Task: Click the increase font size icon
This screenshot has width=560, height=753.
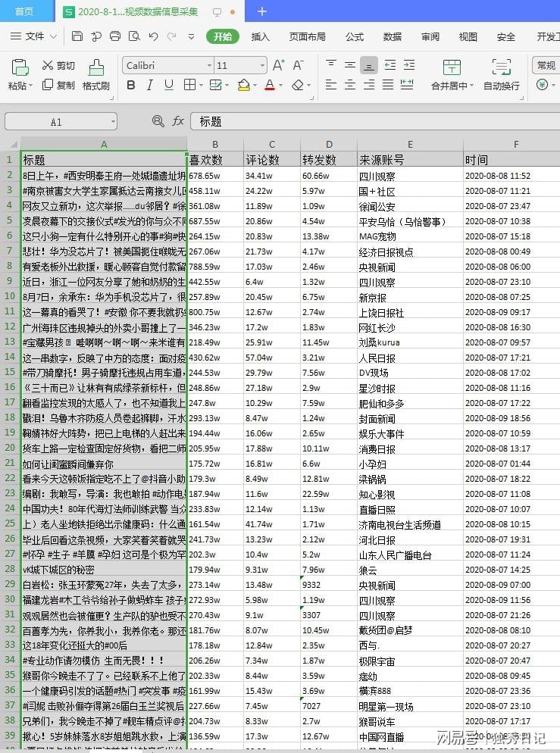Action: click(278, 66)
